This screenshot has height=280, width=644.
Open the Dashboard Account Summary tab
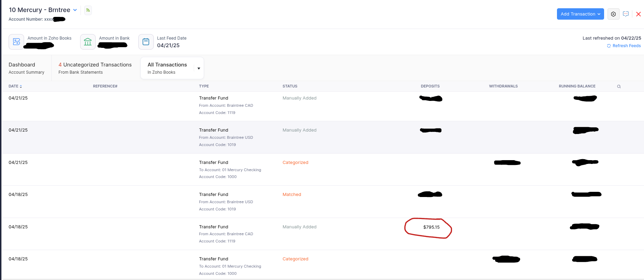pos(26,68)
